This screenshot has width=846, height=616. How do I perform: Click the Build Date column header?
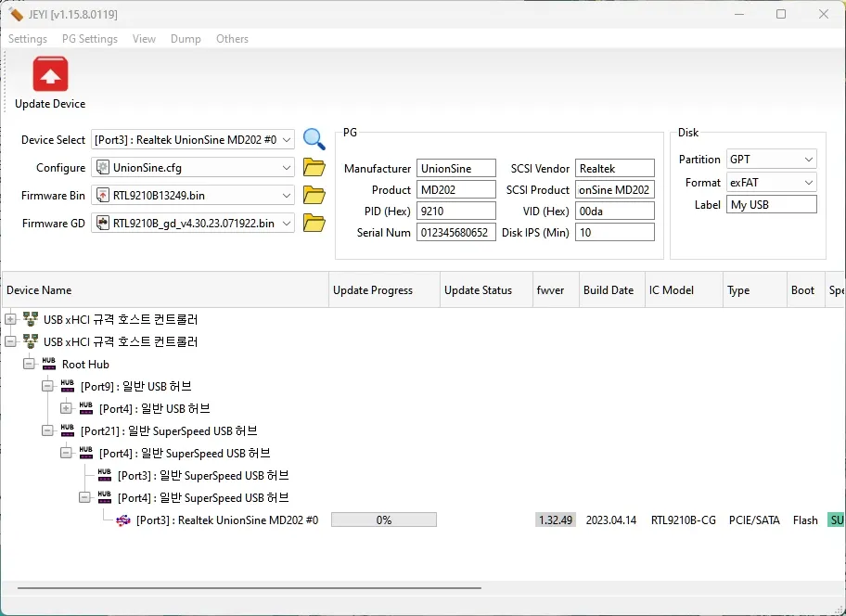point(612,289)
